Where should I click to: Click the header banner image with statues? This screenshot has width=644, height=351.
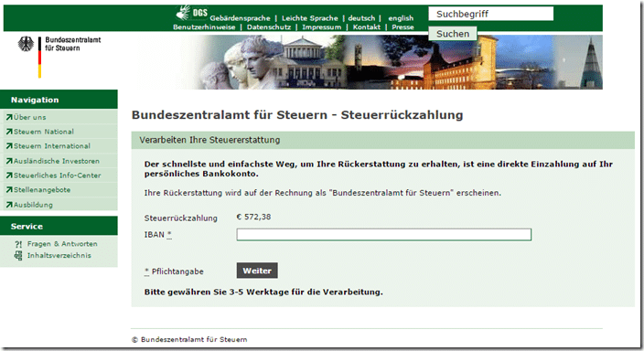tap(370, 61)
